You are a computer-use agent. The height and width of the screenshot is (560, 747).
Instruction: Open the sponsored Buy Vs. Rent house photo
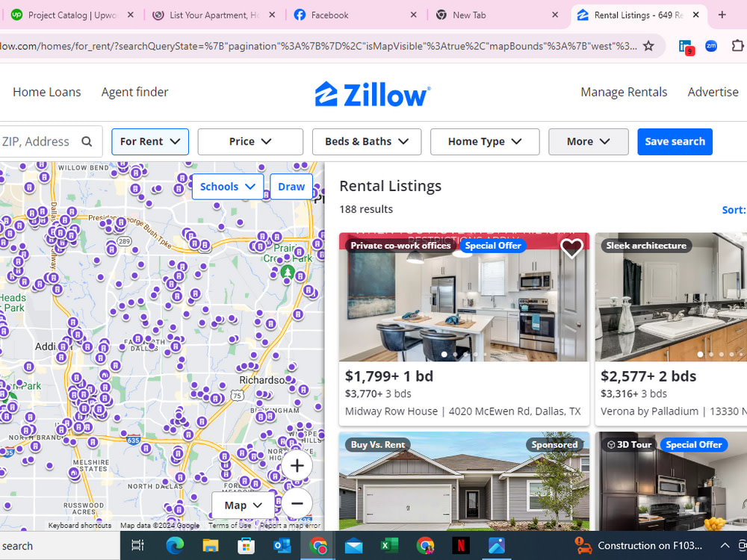pyautogui.click(x=464, y=481)
